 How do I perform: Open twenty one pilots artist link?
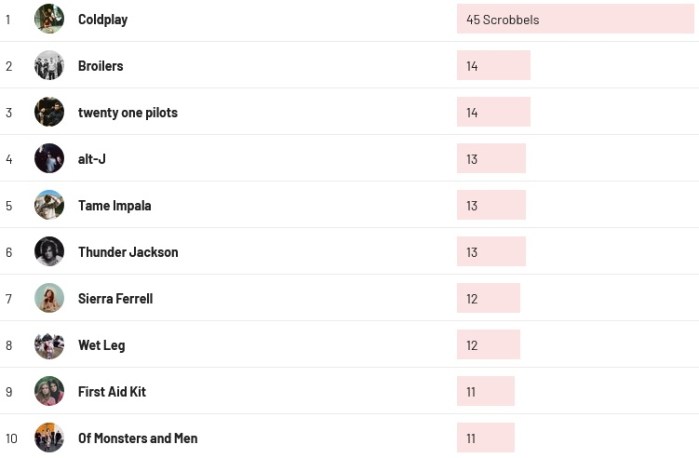[x=128, y=113]
